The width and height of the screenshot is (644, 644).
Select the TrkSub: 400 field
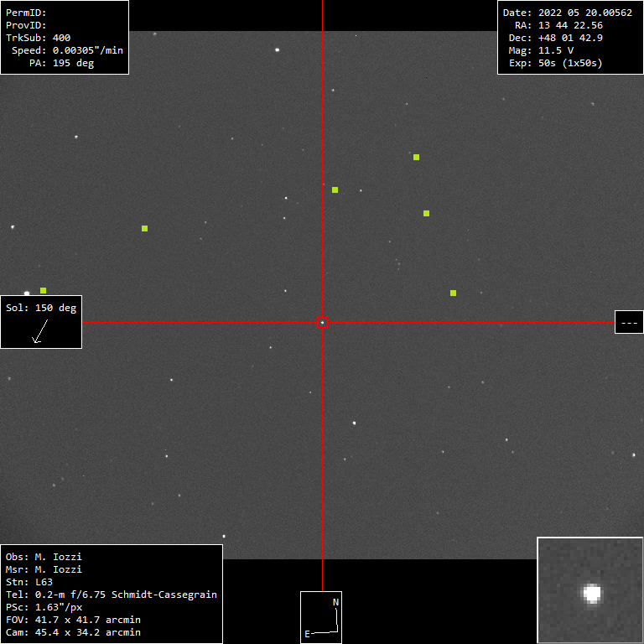coord(39,38)
